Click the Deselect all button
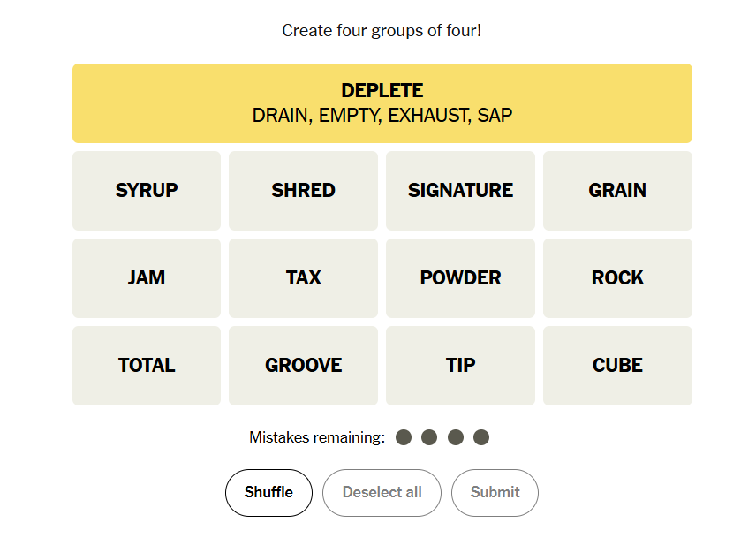Image resolution: width=756 pixels, height=538 pixels. coord(382,493)
